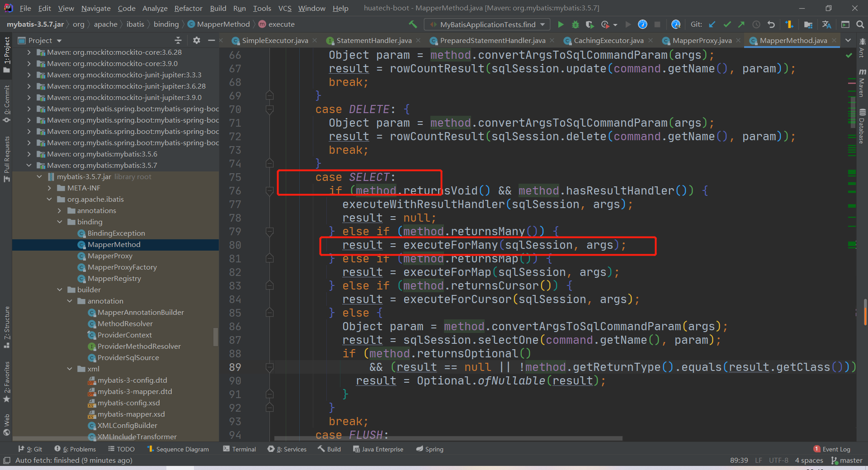Click the 4 spaces indent widget

pos(809,461)
